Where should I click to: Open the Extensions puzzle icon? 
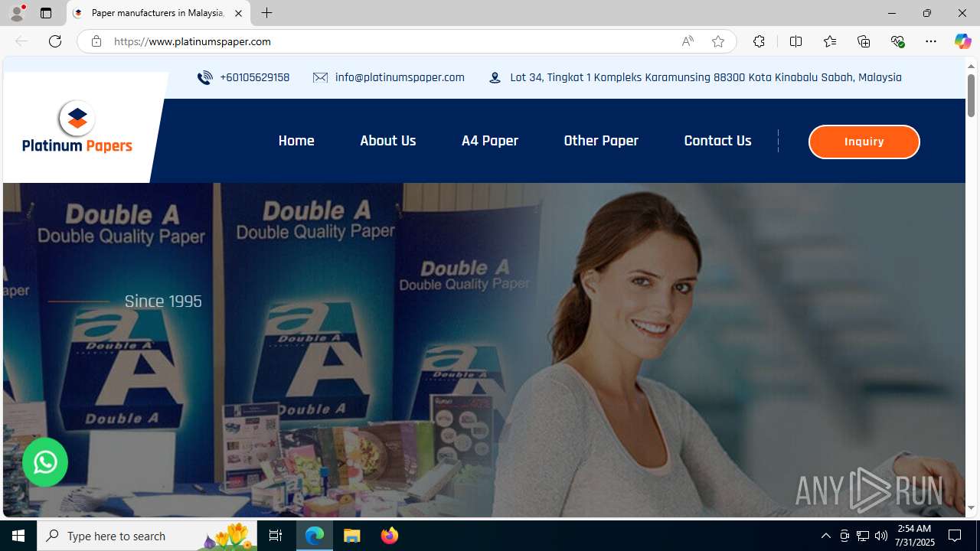pyautogui.click(x=759, y=41)
